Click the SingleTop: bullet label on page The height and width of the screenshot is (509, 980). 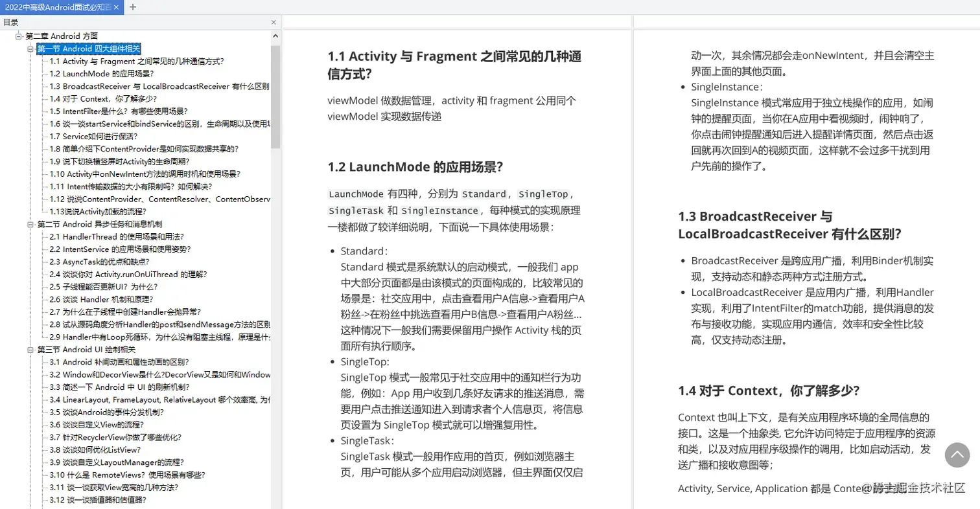(x=365, y=361)
